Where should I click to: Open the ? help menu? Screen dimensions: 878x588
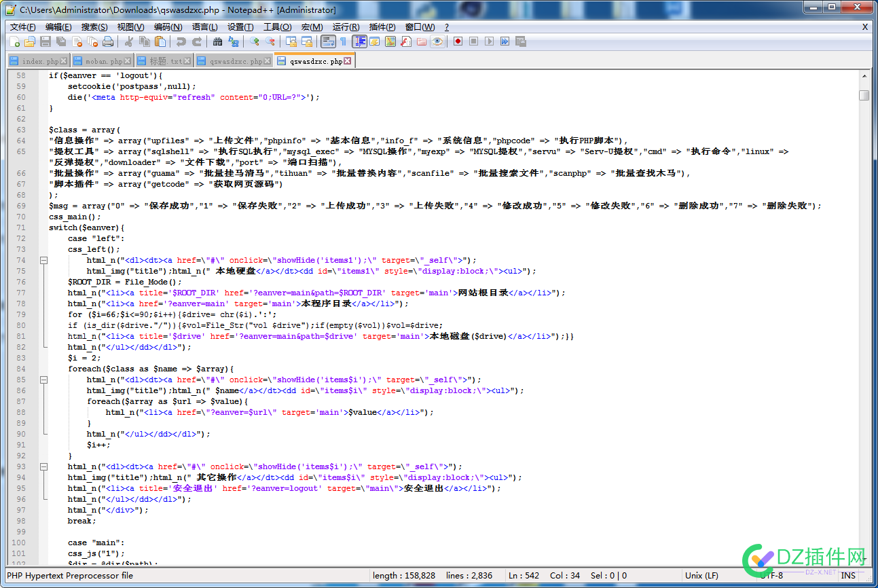pyautogui.click(x=447, y=27)
